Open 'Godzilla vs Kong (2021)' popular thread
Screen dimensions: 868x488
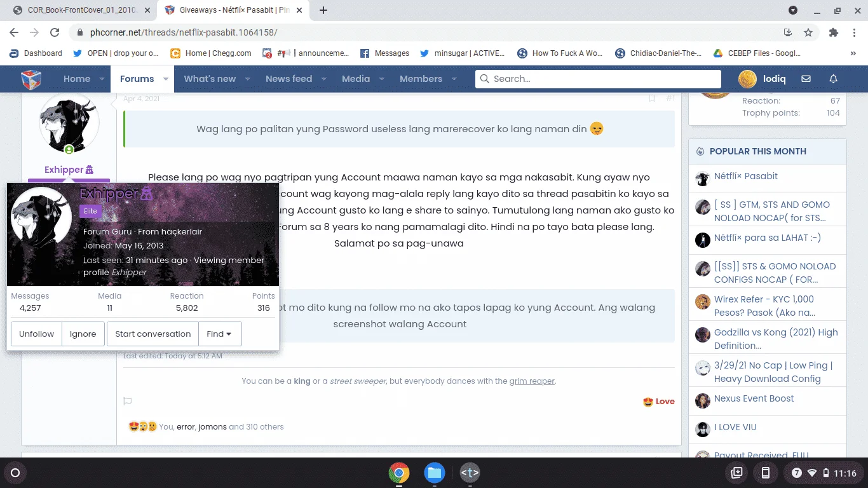776,339
